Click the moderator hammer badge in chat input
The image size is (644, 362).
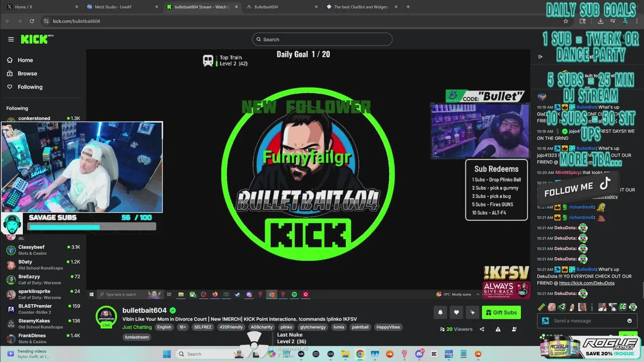pos(545,321)
